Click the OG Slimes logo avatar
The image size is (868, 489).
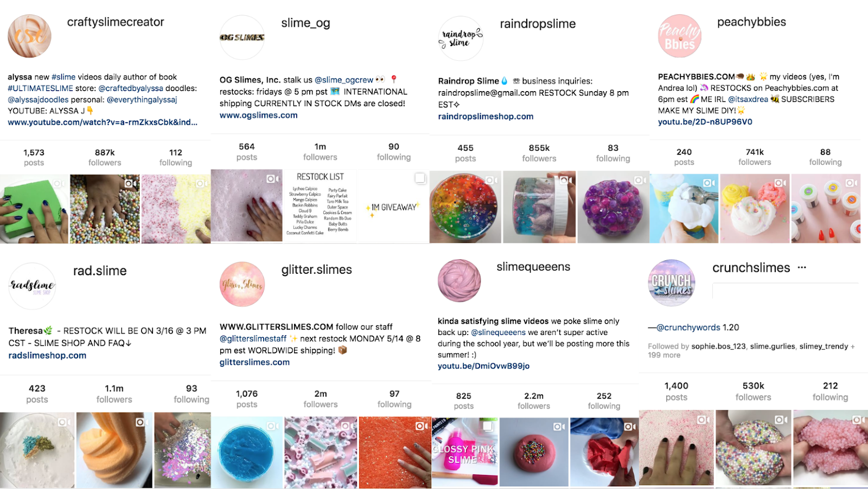(x=242, y=37)
